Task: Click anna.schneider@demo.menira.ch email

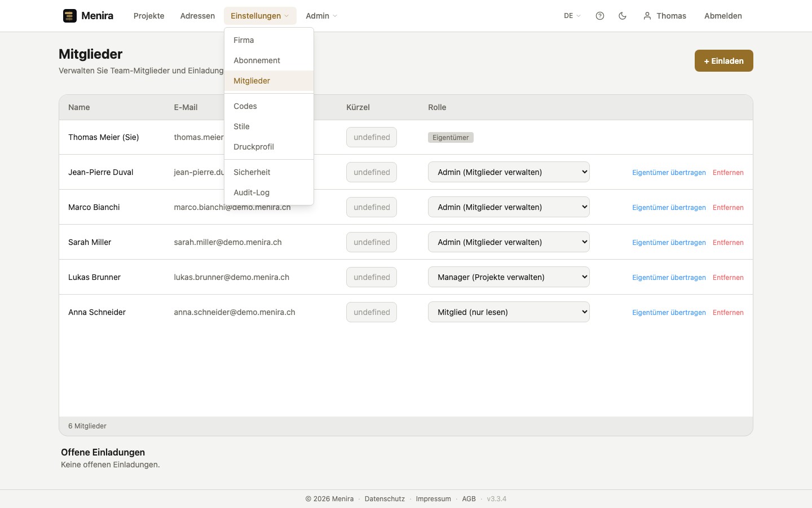Action: pyautogui.click(x=235, y=312)
